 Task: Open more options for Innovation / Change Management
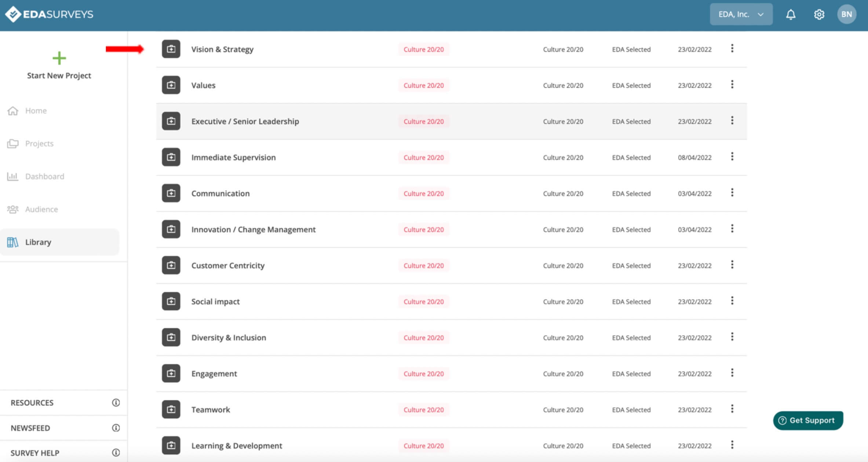(732, 228)
